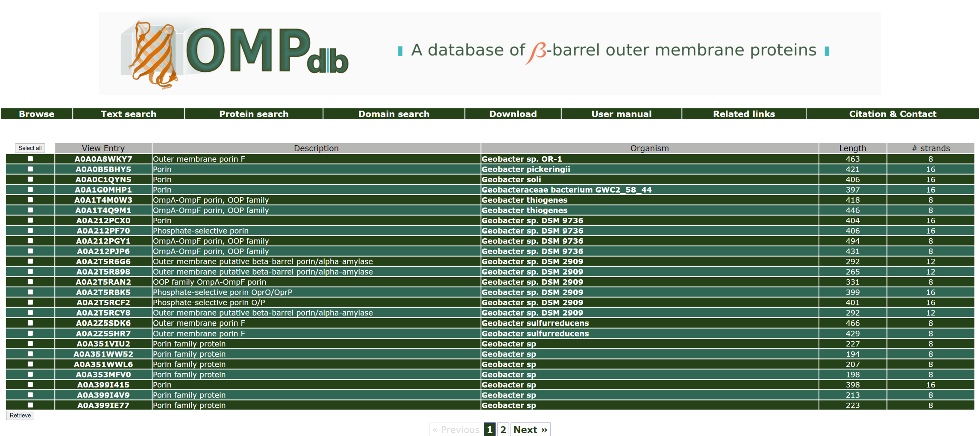The width and height of the screenshot is (980, 436).
Task: Check the box for A0A351VIU2
Action: (x=30, y=344)
